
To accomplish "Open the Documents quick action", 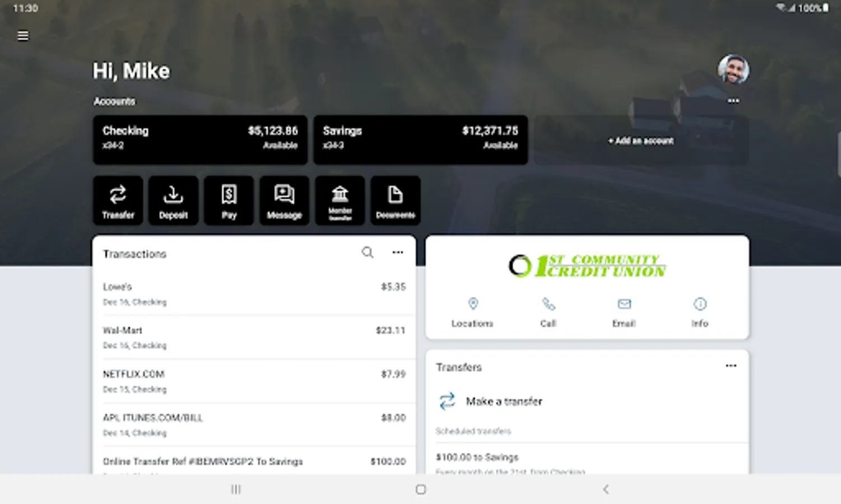I will pos(395,200).
